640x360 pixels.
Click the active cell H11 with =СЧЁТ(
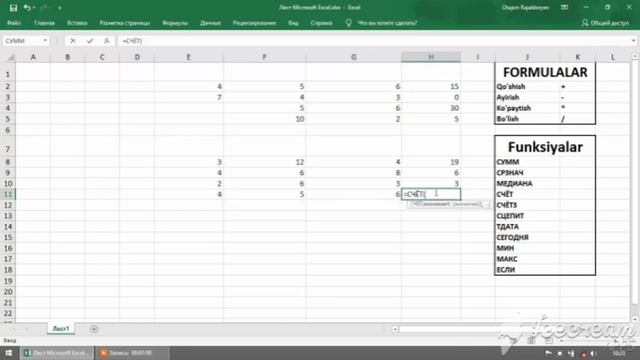click(431, 194)
